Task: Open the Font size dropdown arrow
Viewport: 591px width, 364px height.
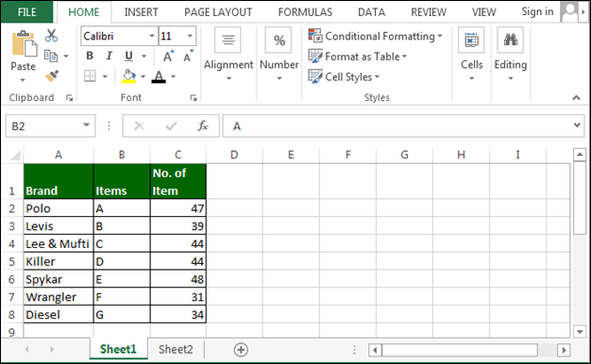Action: click(190, 36)
